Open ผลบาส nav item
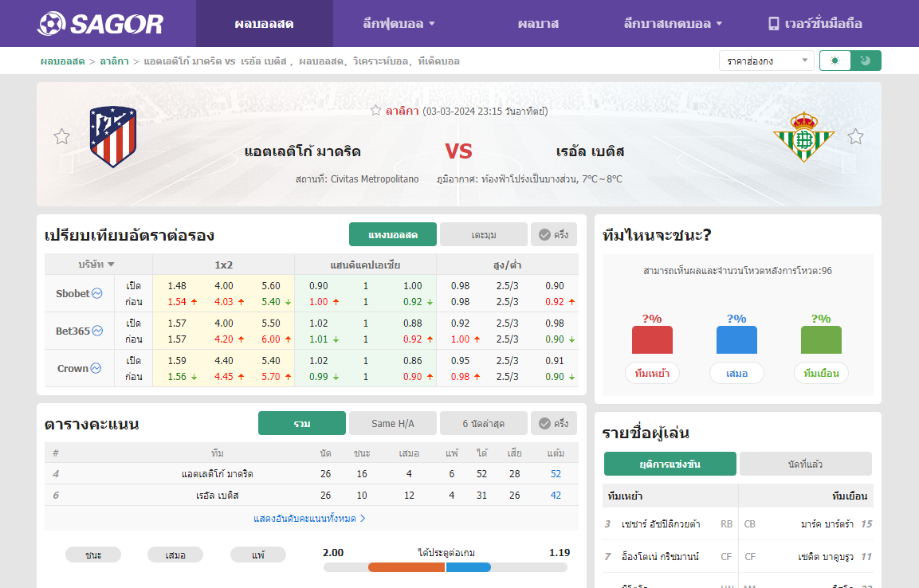The image size is (919, 588). pos(538,23)
